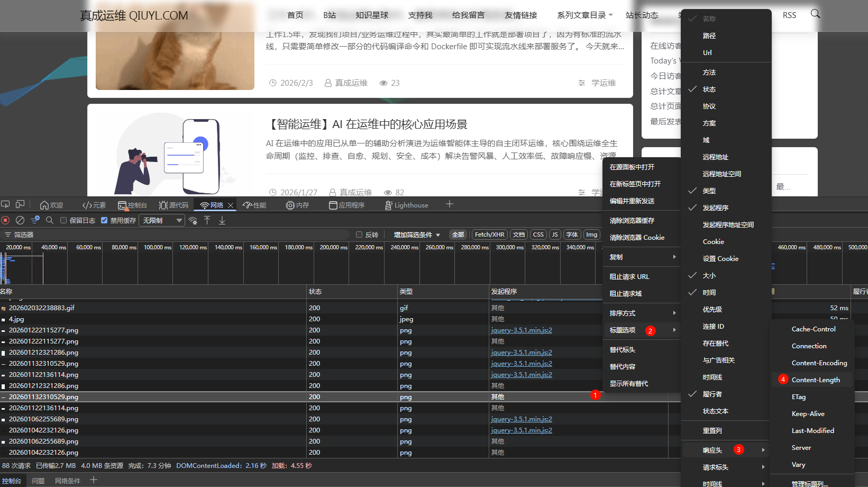Screen dimensions: 868x487
Task: Open the 无限制 throttling dropdown
Action: pos(161,220)
